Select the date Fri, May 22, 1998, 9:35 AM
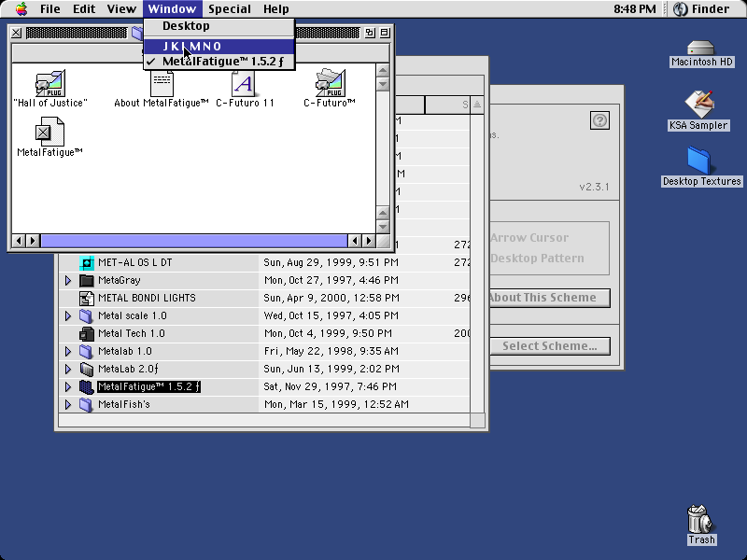Screen dimensions: 747x560 331,351
